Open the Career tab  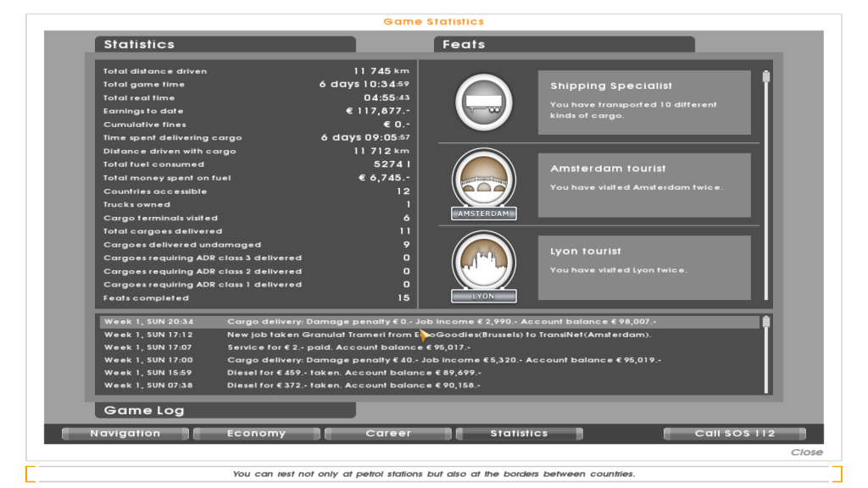388,434
